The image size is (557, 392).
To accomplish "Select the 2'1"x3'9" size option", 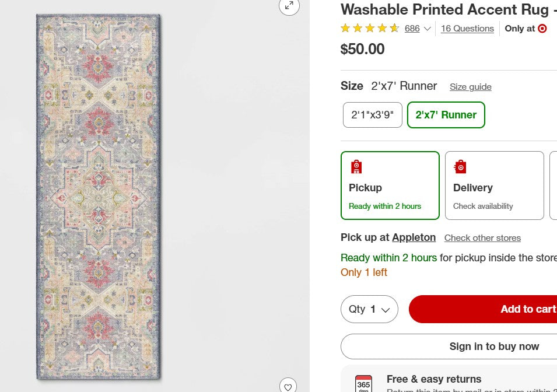I will 372,114.
